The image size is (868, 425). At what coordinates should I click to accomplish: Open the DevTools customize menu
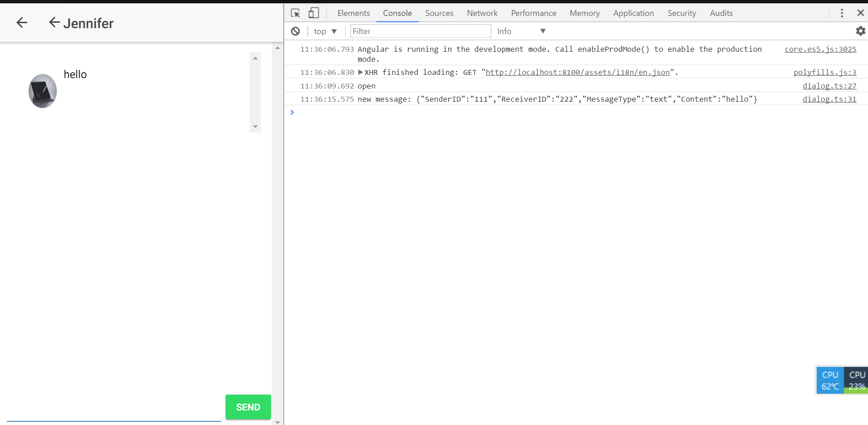pos(842,13)
